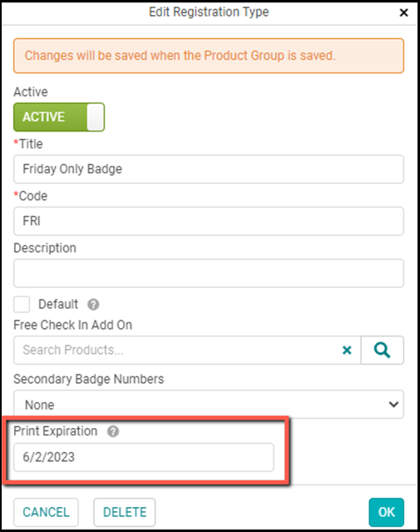Focus the Title field with Friday Only Badge
This screenshot has height=532, width=420.
pyautogui.click(x=209, y=169)
